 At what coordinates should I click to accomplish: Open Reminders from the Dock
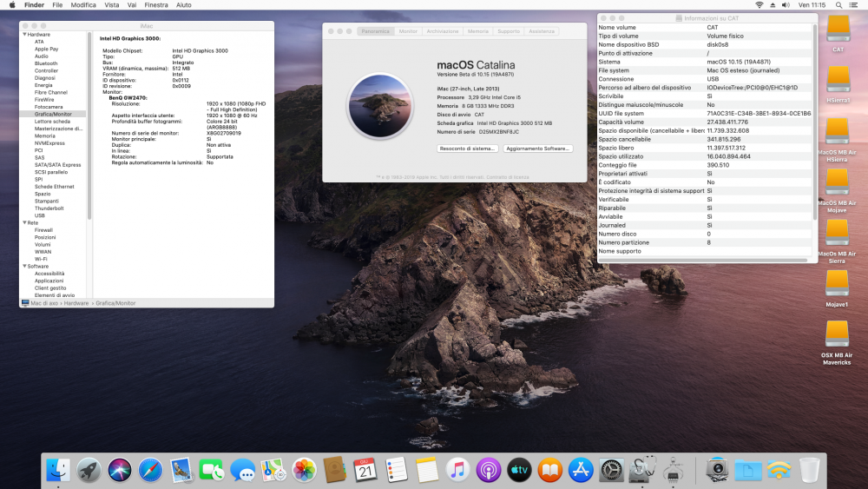[396, 470]
